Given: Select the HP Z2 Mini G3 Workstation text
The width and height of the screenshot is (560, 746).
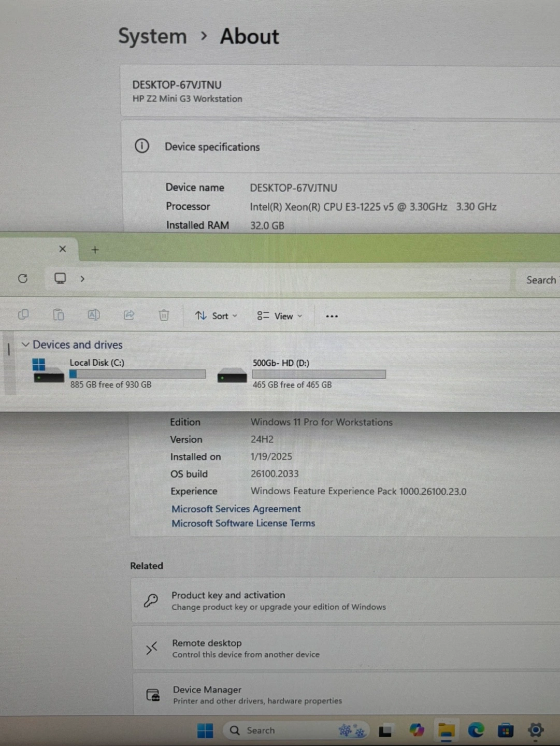Looking at the screenshot, I should click(188, 98).
